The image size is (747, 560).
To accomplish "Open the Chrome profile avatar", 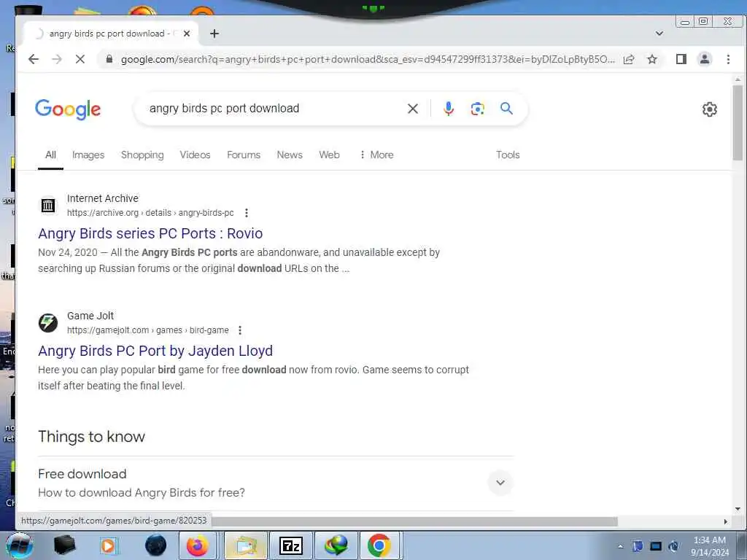I will (705, 59).
